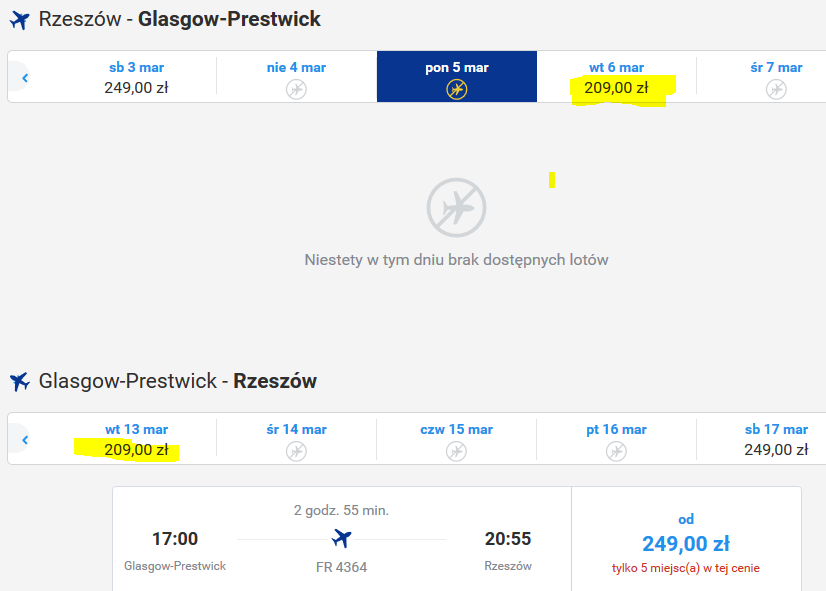This screenshot has width=826, height=591.
Task: Click the outbound plane icon beside Rzeszów heading
Action: coord(19,20)
